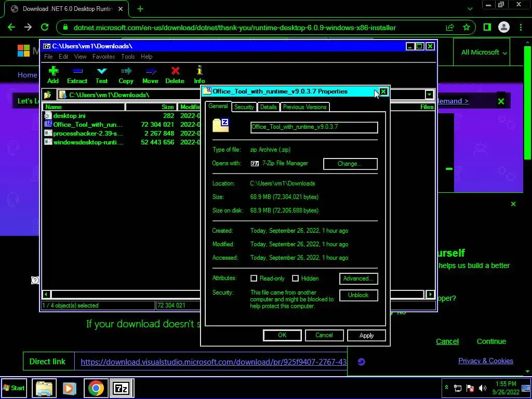Click the Cancel link on web page
Image resolution: width=532 pixels, height=399 pixels.
447,341
